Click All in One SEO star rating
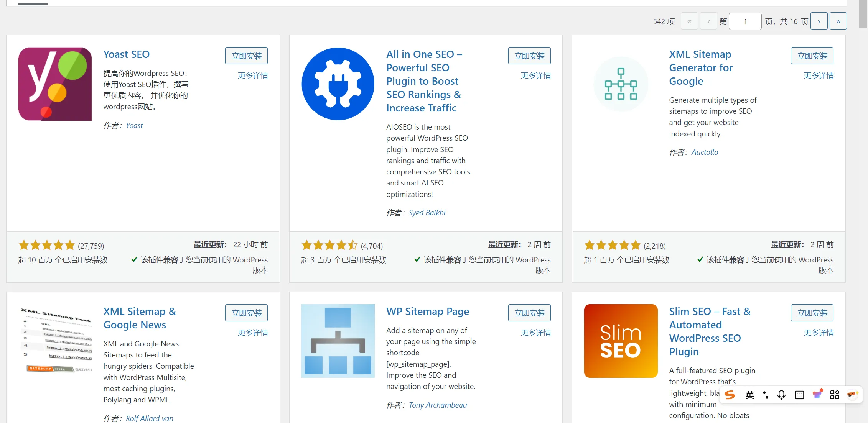This screenshot has width=868, height=423. pos(329,245)
